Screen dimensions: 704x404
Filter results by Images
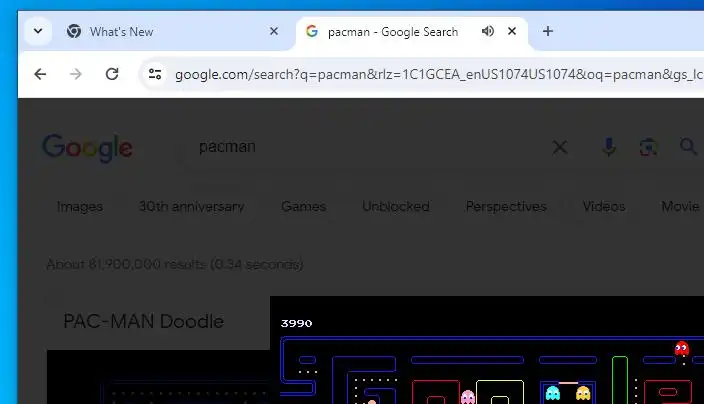(x=80, y=206)
